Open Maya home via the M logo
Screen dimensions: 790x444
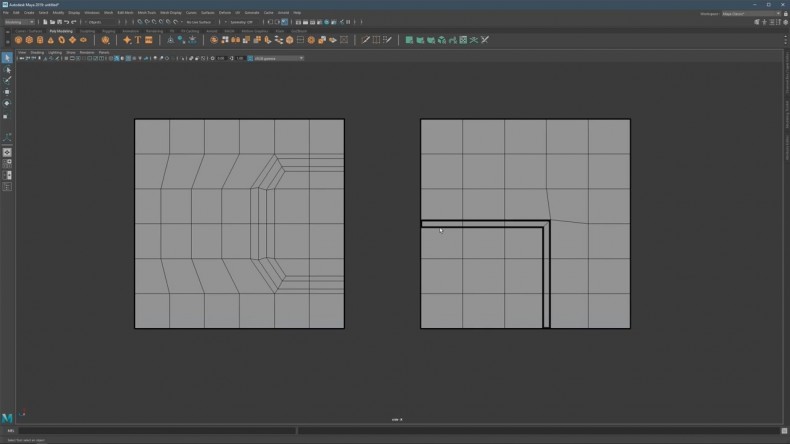point(7,418)
